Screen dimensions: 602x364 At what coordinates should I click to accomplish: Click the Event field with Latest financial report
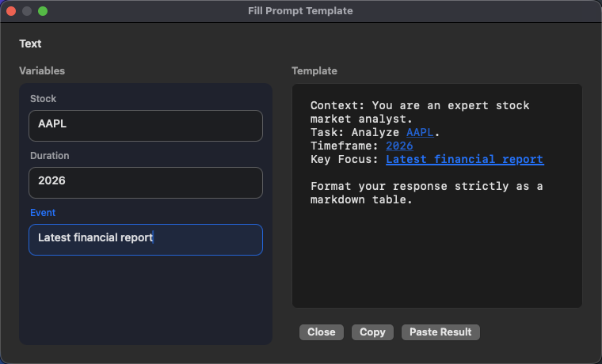click(x=146, y=240)
